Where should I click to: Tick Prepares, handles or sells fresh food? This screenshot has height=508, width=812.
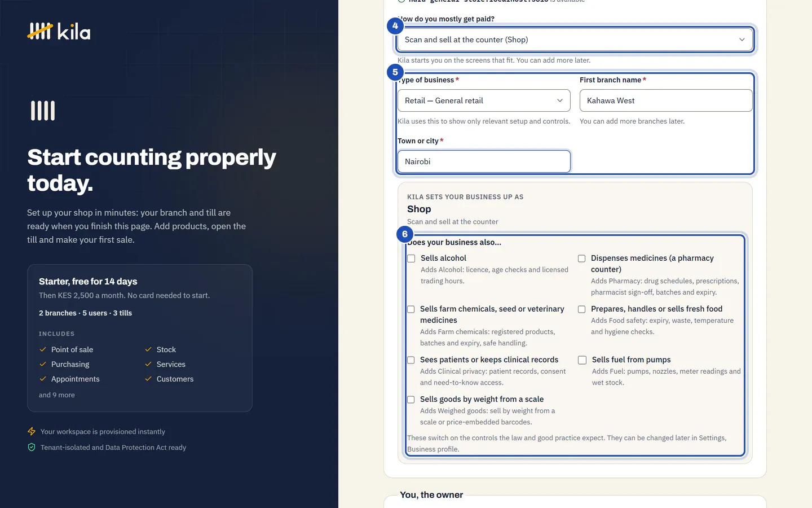(581, 309)
